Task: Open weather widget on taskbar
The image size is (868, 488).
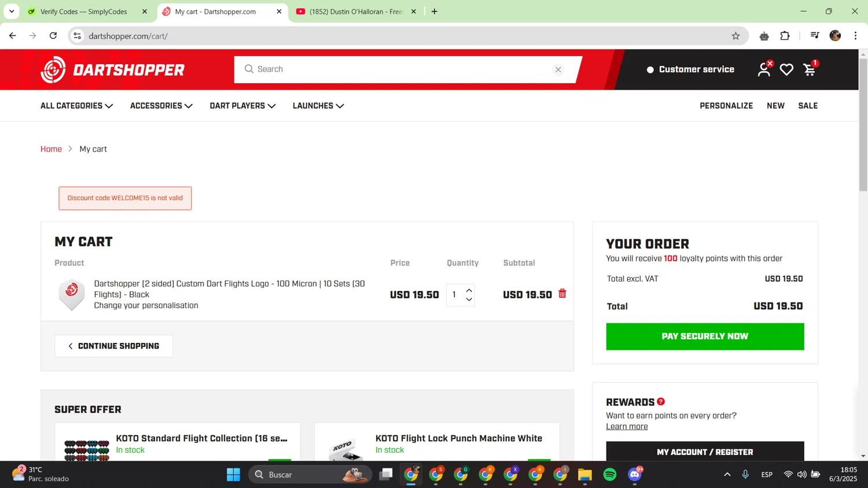Action: point(41,474)
